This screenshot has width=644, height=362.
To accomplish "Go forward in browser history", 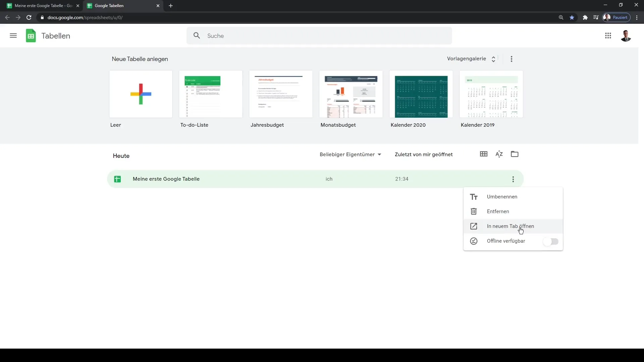I will coord(18,17).
